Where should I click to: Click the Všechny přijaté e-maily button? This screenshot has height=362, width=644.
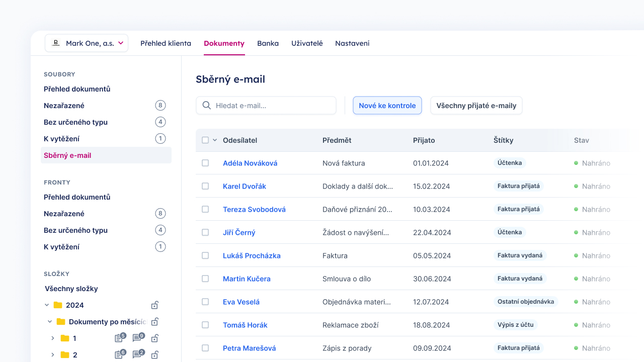[476, 105]
